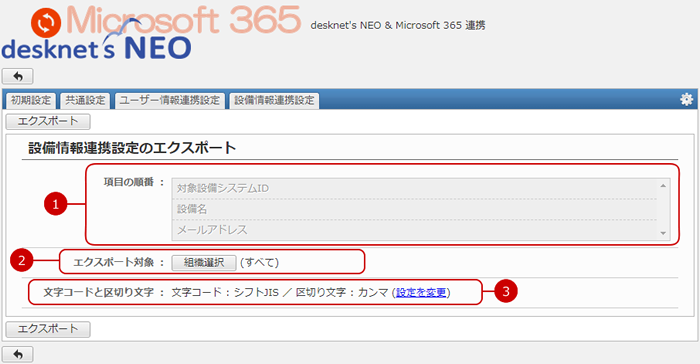Click the list scroll-up arrow

coord(663,186)
